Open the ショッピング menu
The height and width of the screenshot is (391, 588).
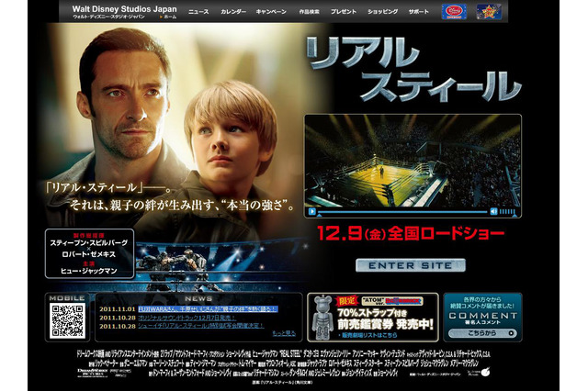(x=382, y=12)
